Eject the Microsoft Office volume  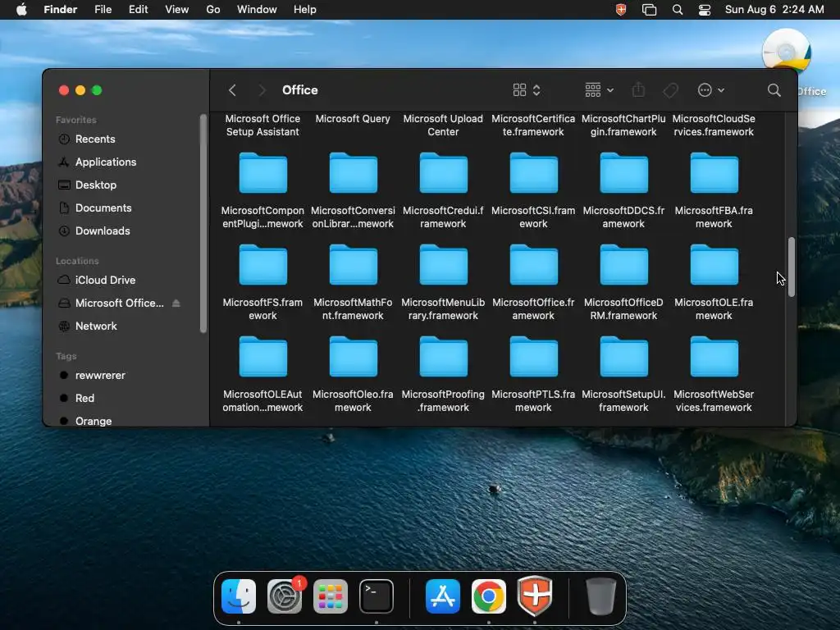(x=176, y=304)
